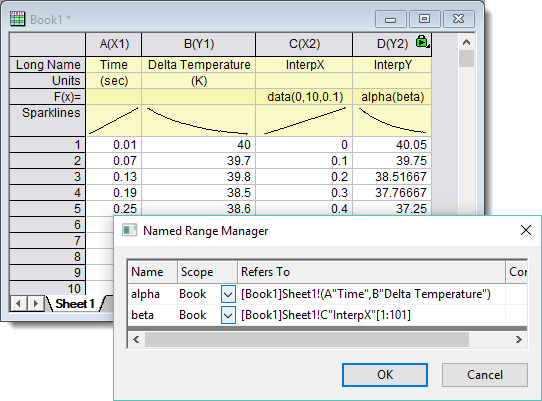Close the Named Range Manager dialog
The image size is (542, 401).
pyautogui.click(x=526, y=230)
